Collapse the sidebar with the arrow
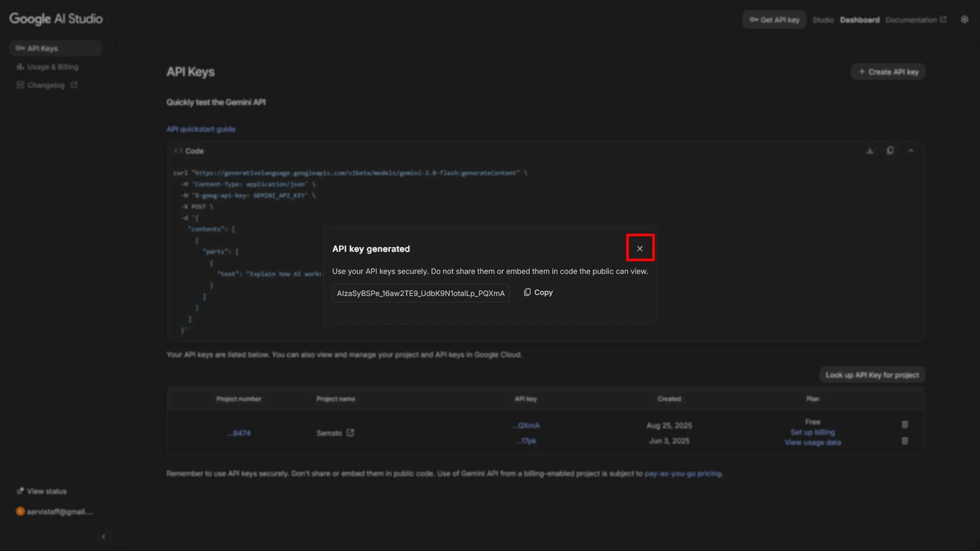The height and width of the screenshot is (551, 980). click(104, 537)
